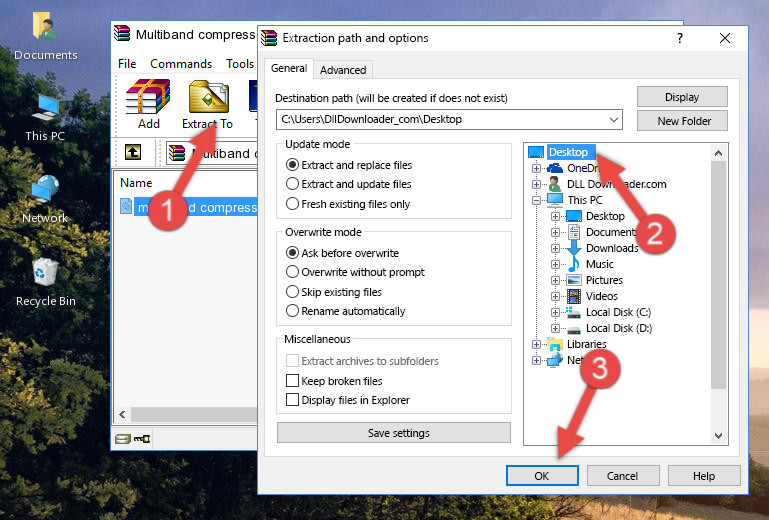This screenshot has width=769, height=520.
Task: Click the Music note icon in tree
Action: pyautogui.click(x=573, y=264)
